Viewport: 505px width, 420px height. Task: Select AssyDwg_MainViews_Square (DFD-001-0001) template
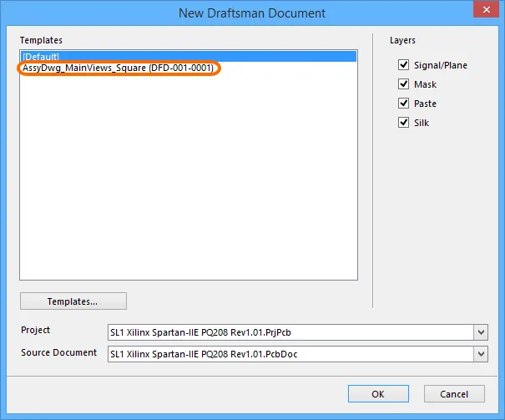tap(119, 68)
